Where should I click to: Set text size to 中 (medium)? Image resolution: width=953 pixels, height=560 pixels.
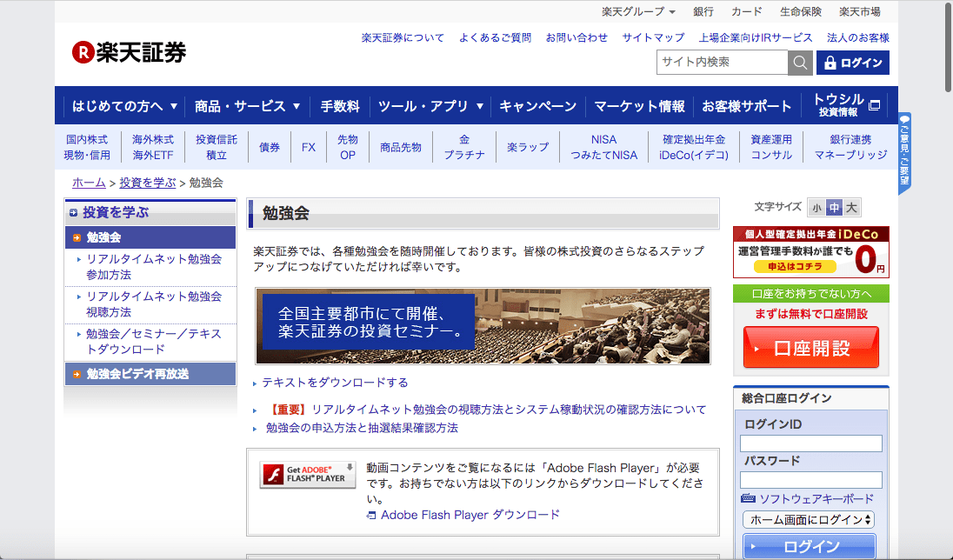tap(834, 208)
